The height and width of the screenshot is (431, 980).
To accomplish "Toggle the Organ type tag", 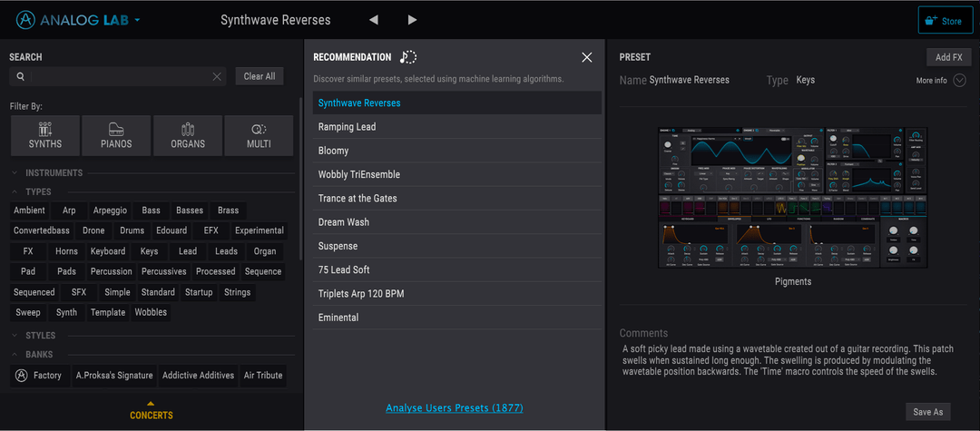I will tap(265, 251).
